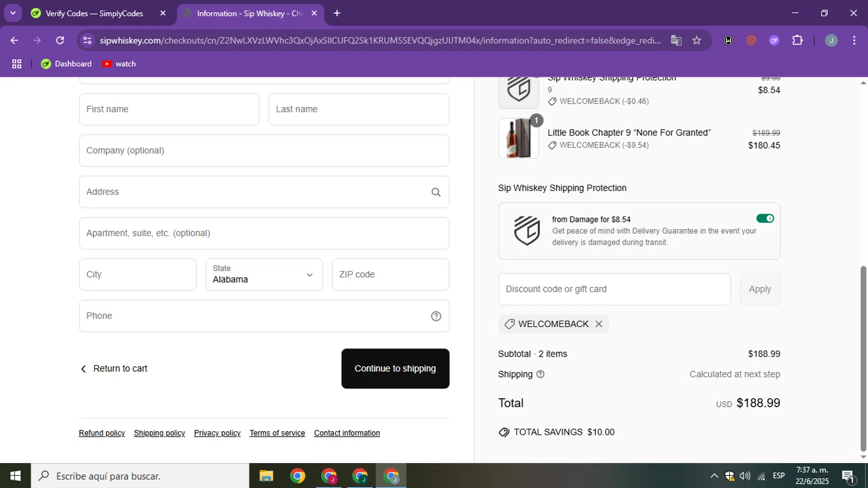Toggle the shipping protection switch off
The height and width of the screenshot is (488, 868).
coord(765,218)
